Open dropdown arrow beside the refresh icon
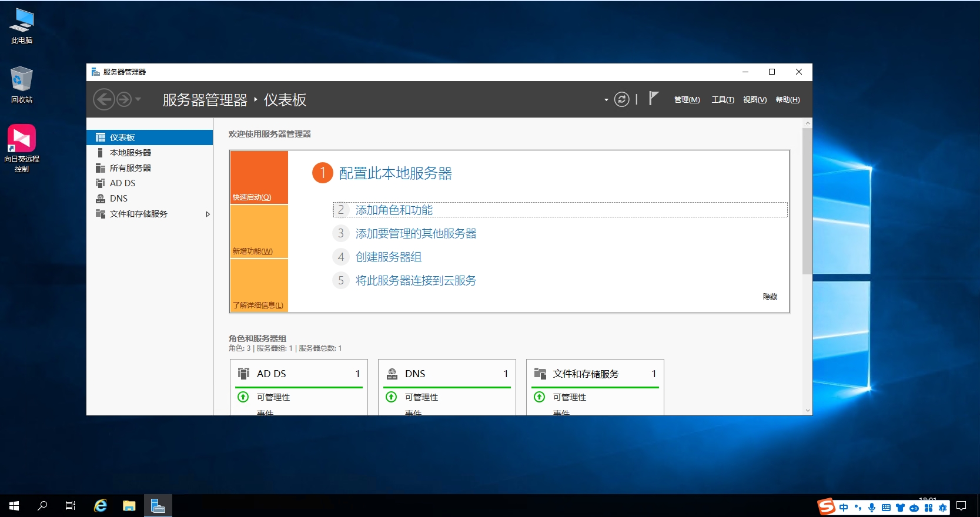The image size is (980, 517). coord(606,100)
